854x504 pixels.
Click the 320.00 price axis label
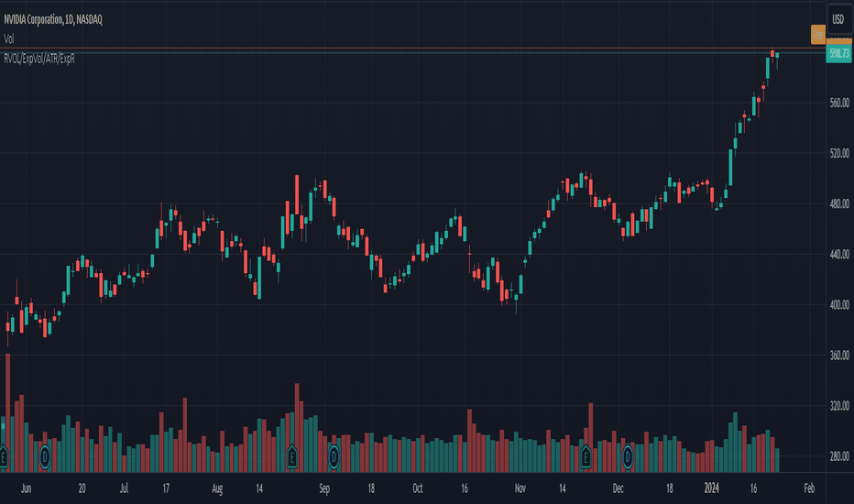point(839,406)
